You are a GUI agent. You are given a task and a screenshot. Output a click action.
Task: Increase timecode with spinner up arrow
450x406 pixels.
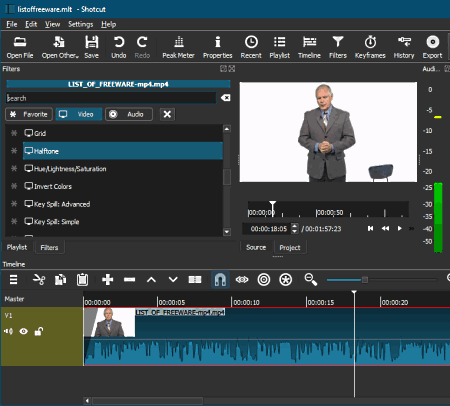tap(295, 226)
